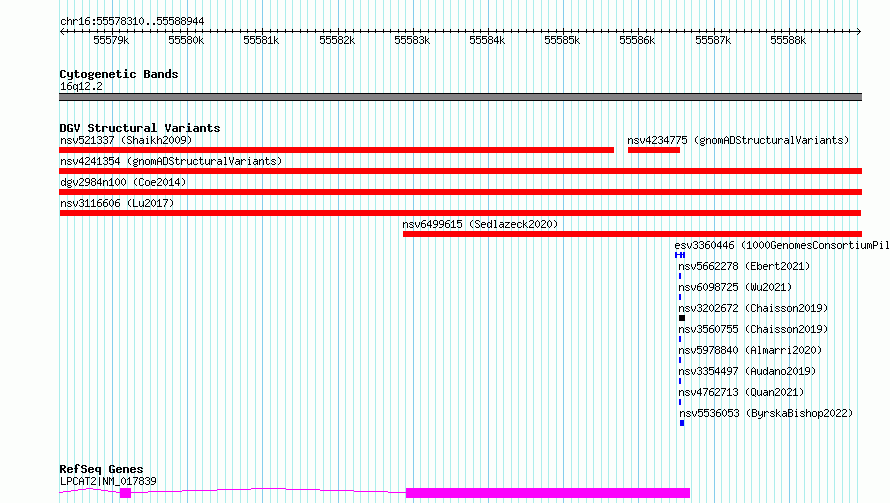This screenshot has width=890, height=503.
Task: Open nsv5662278 (Ebert2021) label
Action: (744, 266)
